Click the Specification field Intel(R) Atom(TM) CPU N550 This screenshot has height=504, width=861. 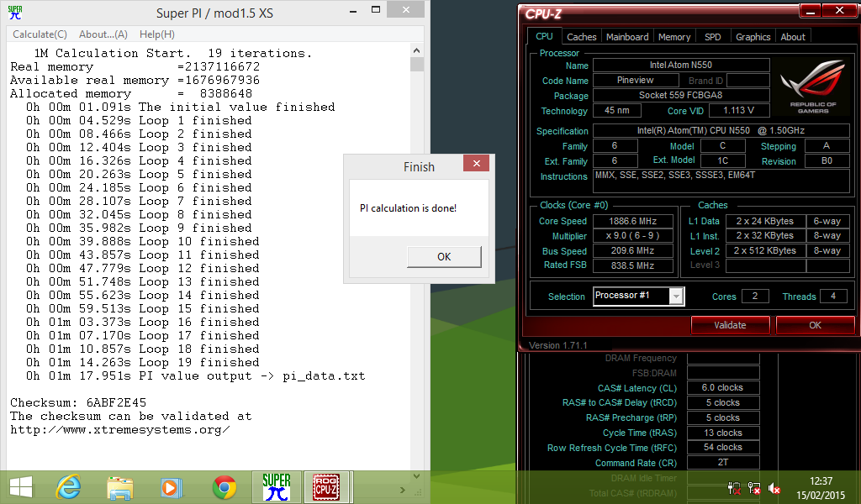coord(721,130)
